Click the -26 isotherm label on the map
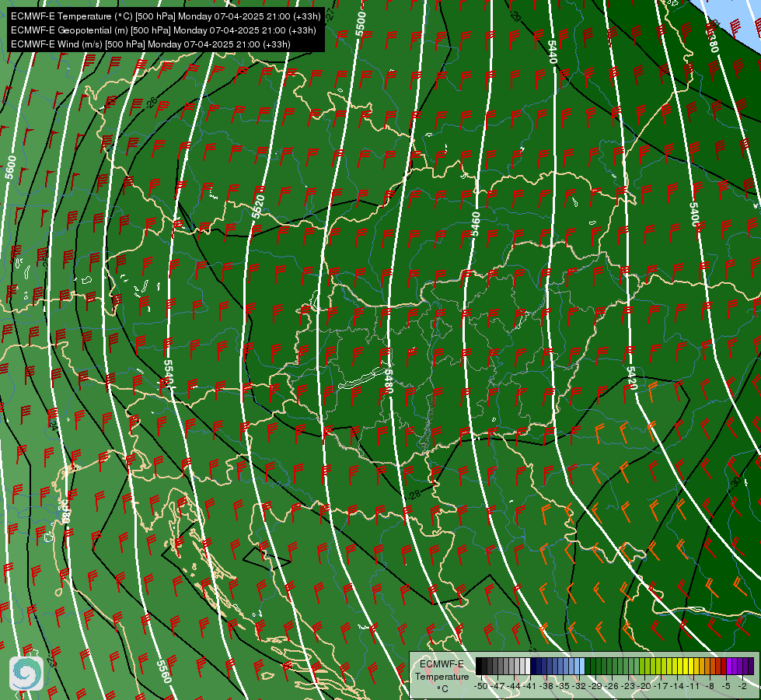 click(x=152, y=103)
